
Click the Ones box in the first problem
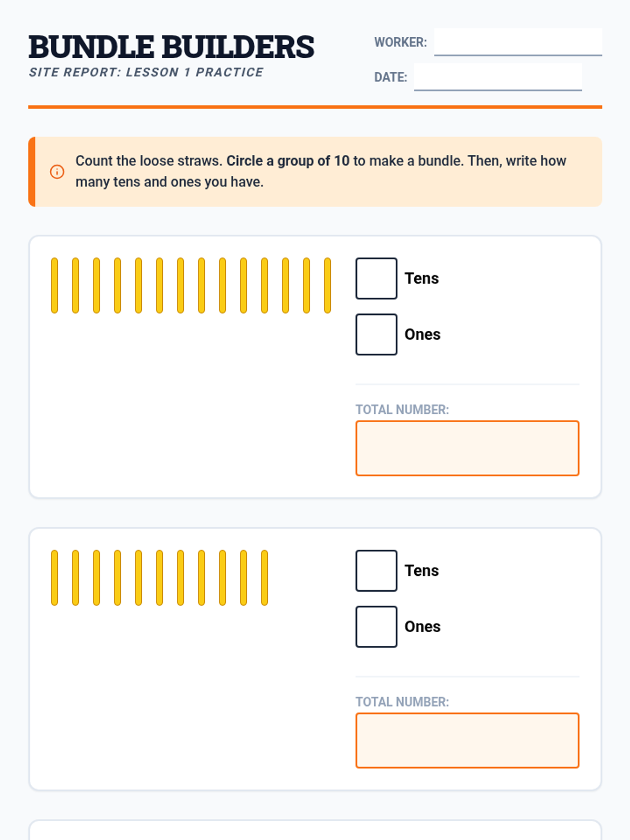click(x=376, y=334)
